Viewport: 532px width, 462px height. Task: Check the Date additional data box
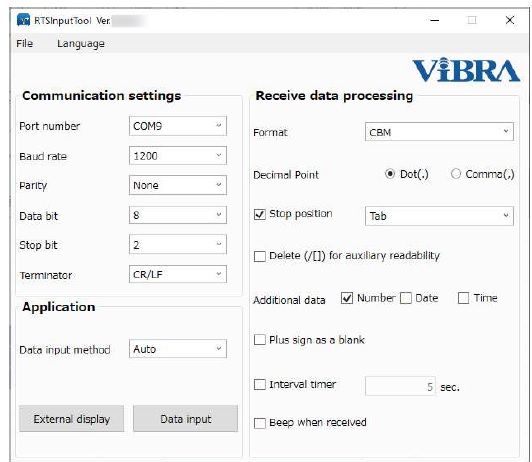pyautogui.click(x=406, y=298)
